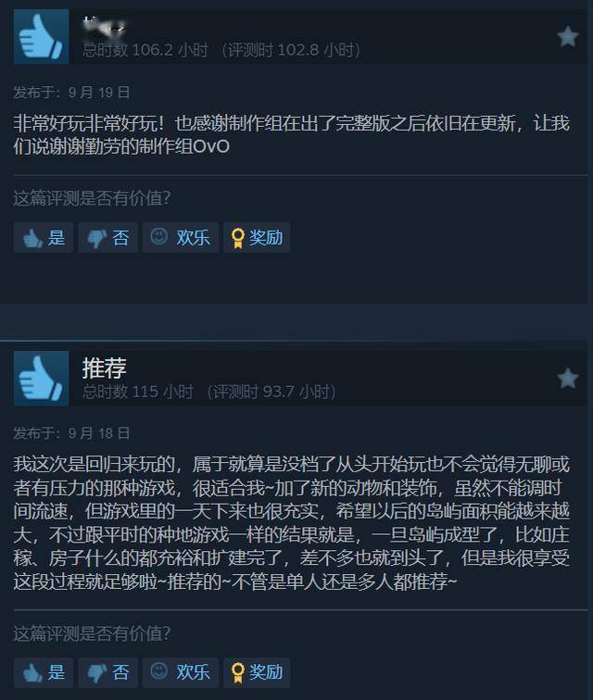
Task: Click the 总时数 106.2 小时 playtime text
Action: pos(145,50)
